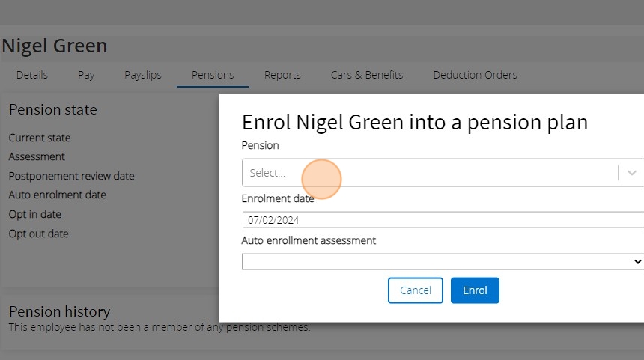Cancel the pension enrolment dialog
644x360 pixels.
pos(416,290)
